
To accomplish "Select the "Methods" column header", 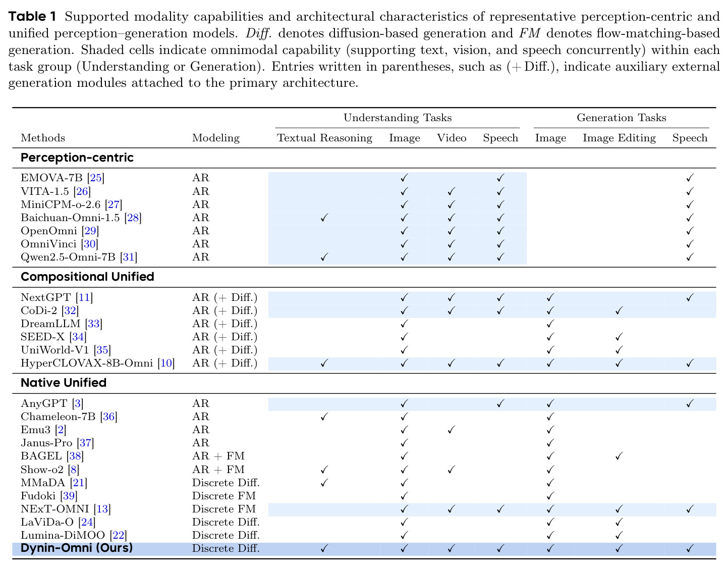I will click(x=43, y=138).
